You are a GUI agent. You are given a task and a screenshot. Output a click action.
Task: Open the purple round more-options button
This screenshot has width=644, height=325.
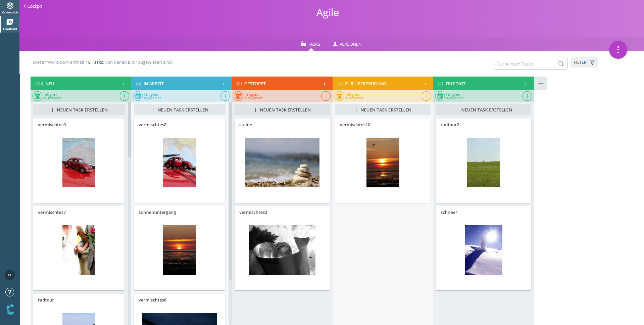(x=618, y=50)
